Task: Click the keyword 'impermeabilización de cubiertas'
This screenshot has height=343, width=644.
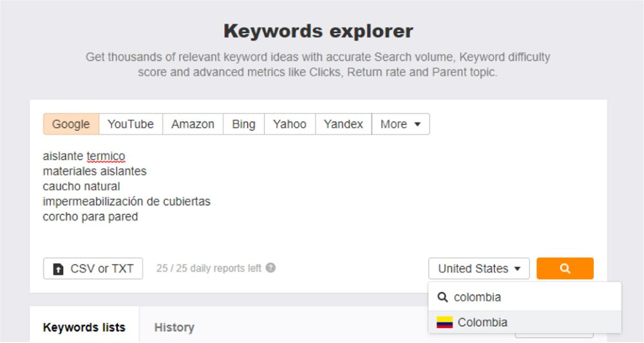Action: [126, 202]
